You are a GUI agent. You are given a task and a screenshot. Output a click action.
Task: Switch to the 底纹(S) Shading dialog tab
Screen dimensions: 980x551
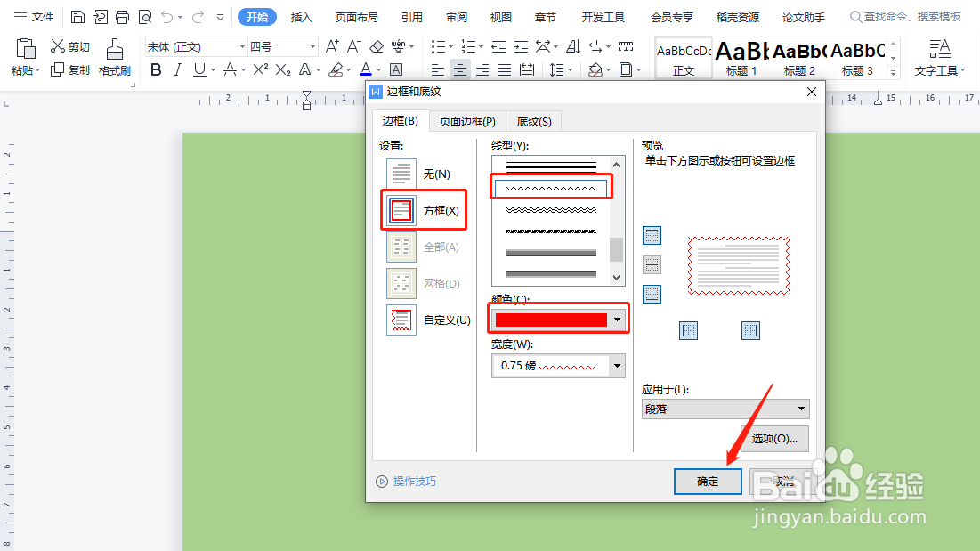pyautogui.click(x=534, y=121)
